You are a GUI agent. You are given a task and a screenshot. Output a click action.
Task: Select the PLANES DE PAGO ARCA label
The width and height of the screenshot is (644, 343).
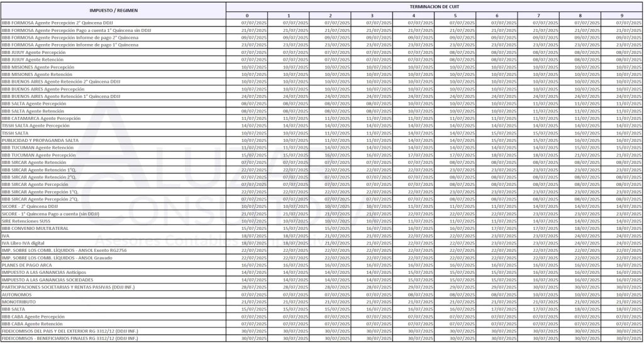click(27, 265)
